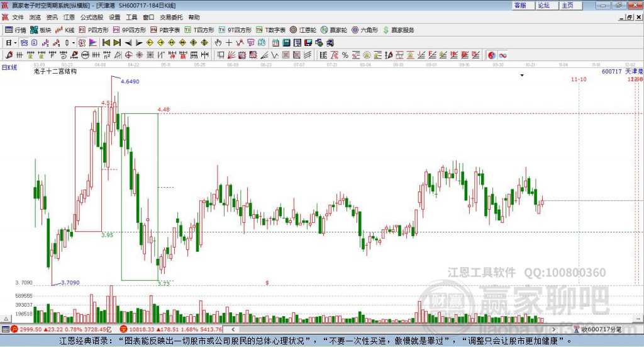Open the 浏览 menu
The image size is (644, 347).
coord(35,17)
